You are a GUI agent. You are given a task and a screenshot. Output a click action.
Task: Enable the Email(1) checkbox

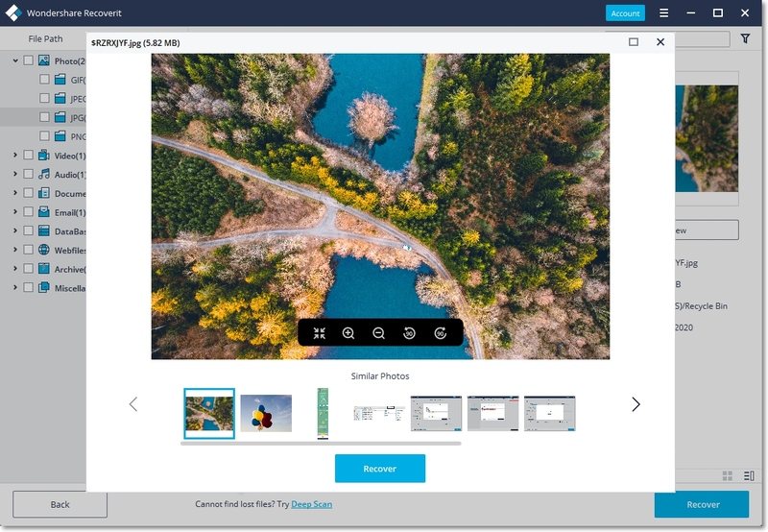[x=29, y=211]
